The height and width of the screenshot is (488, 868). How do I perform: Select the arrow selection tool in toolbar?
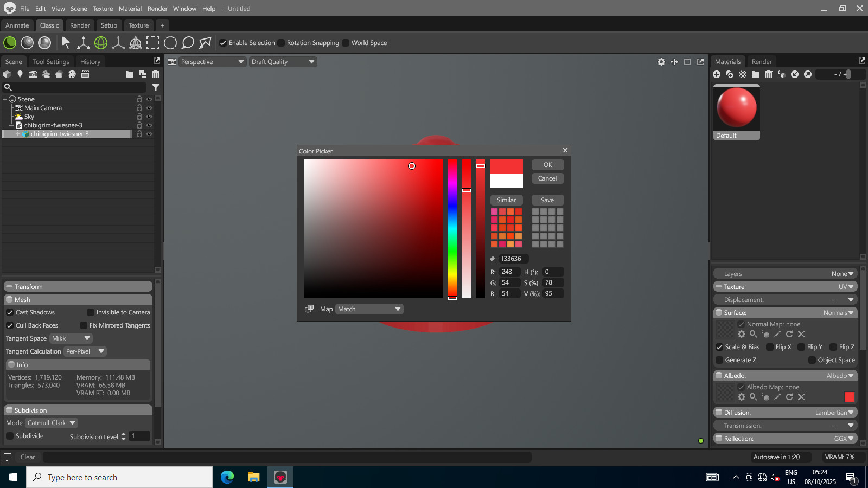(66, 43)
